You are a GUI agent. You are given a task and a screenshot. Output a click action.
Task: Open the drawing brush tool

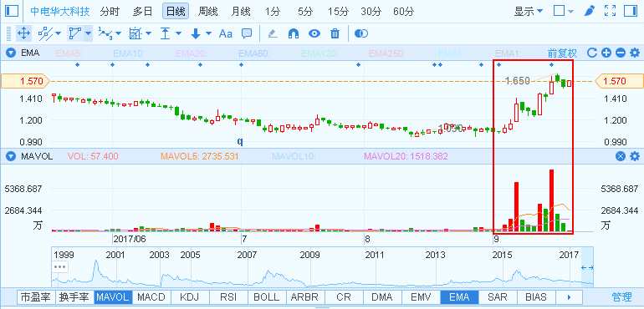pyautogui.click(x=590, y=11)
